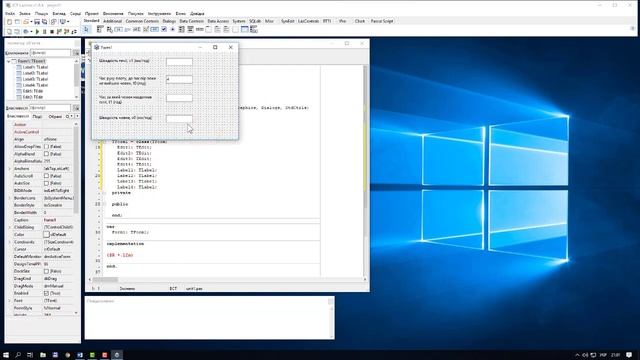Open the notification center in system tray
The height and width of the screenshot is (360, 640).
click(629, 355)
